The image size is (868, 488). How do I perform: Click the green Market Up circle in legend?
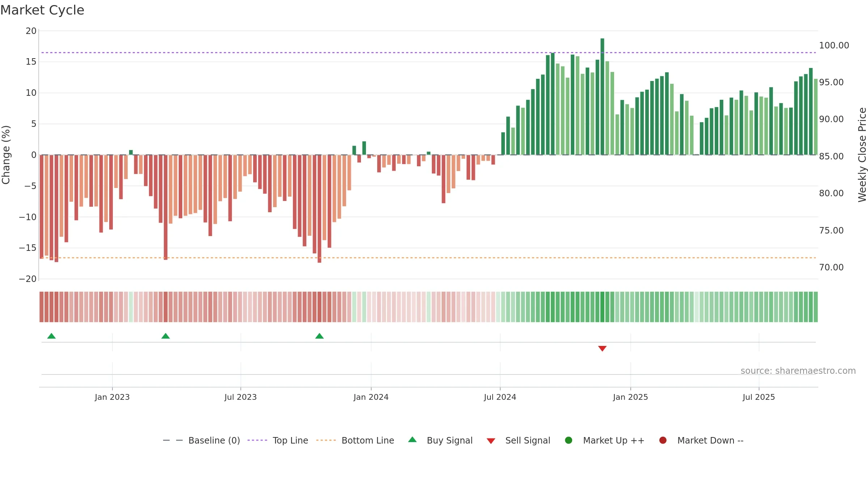(569, 440)
